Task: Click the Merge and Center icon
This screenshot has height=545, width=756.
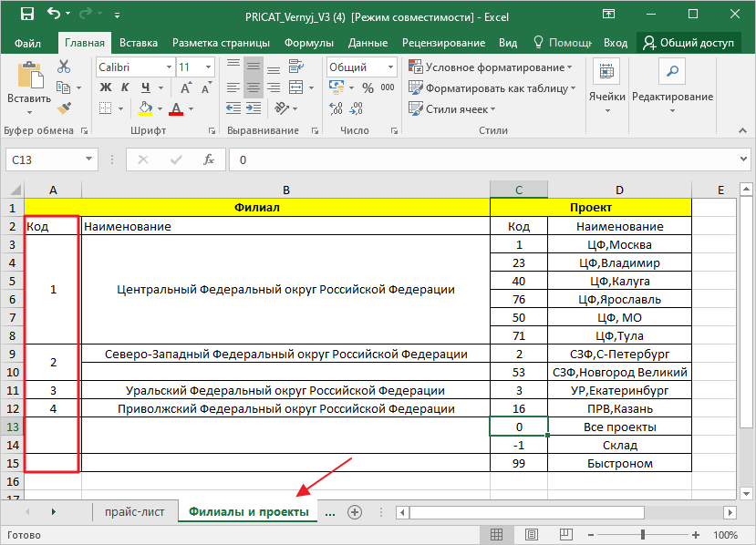Action: 295,87
